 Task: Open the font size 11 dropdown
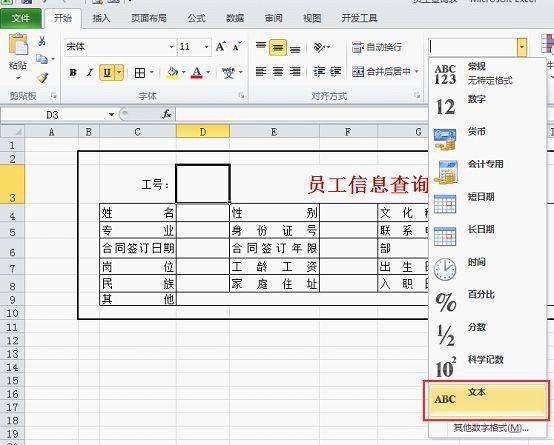tap(207, 47)
